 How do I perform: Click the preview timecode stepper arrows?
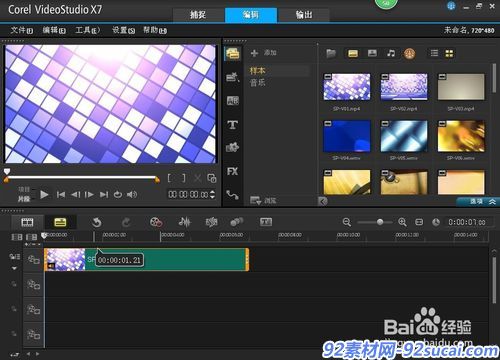[x=212, y=194]
